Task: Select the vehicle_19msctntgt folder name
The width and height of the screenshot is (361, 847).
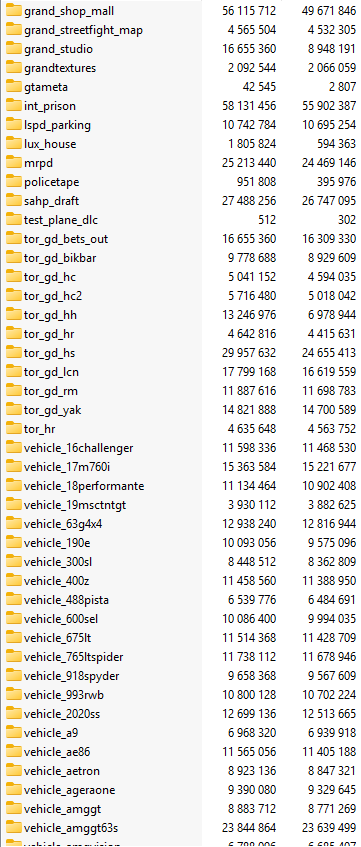Action: click(75, 505)
